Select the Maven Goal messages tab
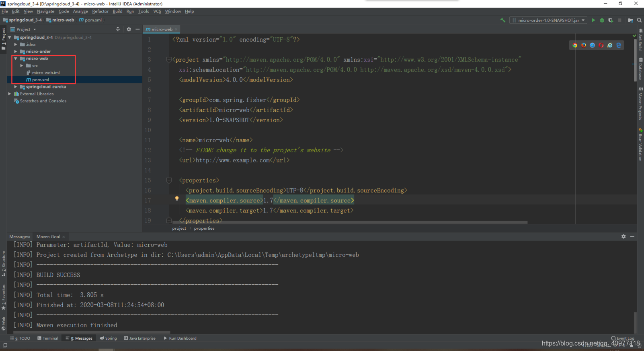644x351 pixels. click(48, 237)
